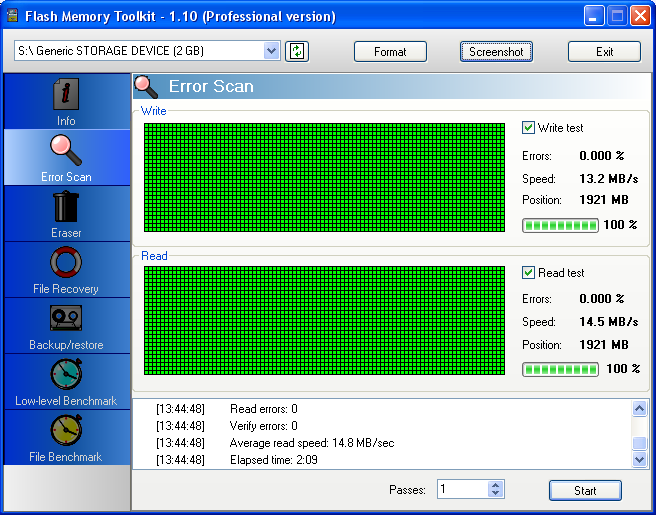Click the Write test block grid
The height and width of the screenshot is (515, 656).
click(324, 177)
